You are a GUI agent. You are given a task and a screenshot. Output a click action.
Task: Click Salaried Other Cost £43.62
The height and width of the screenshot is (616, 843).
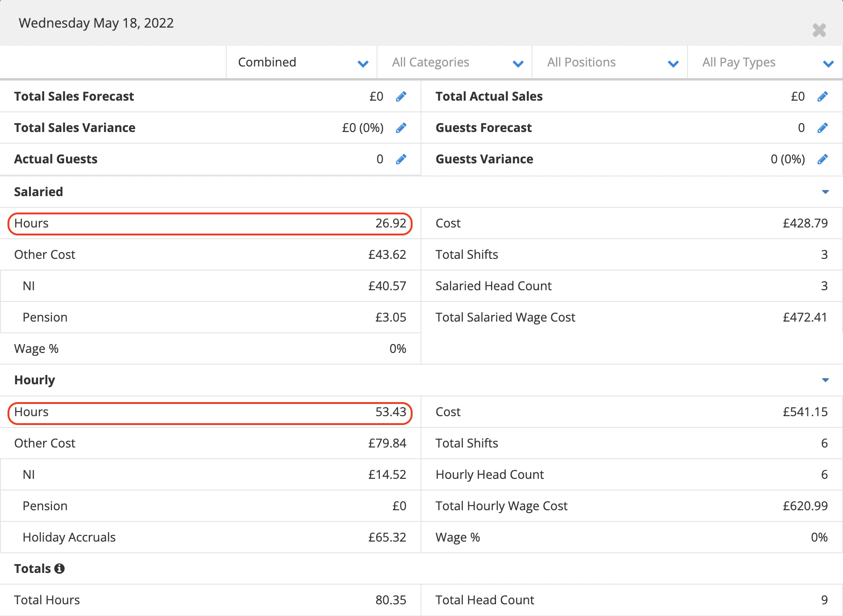tap(387, 255)
